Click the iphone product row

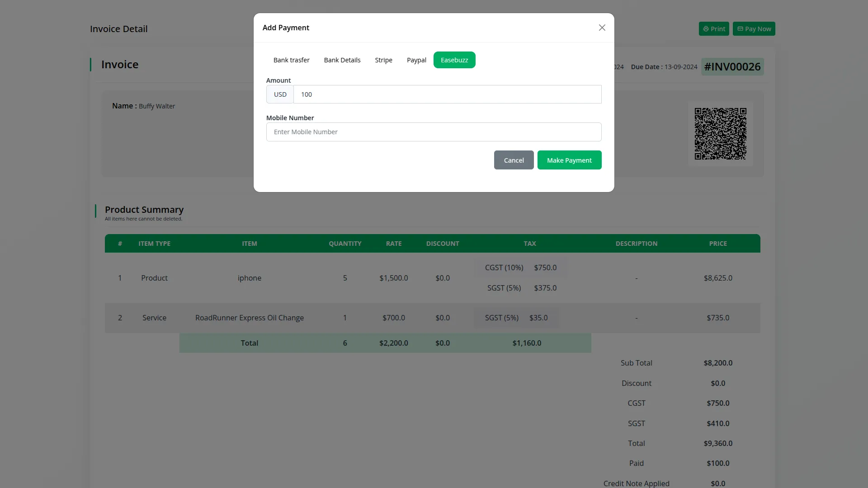(249, 278)
